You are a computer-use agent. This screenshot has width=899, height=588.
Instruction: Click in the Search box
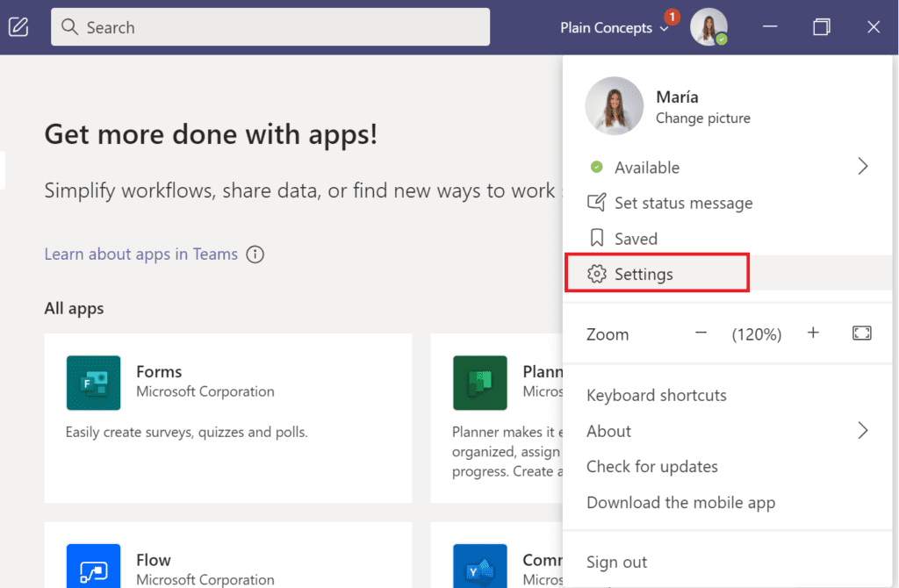pyautogui.click(x=270, y=27)
